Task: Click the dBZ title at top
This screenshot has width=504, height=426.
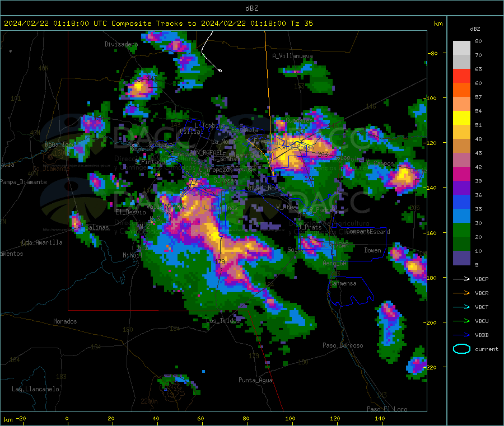Action: tap(251, 8)
